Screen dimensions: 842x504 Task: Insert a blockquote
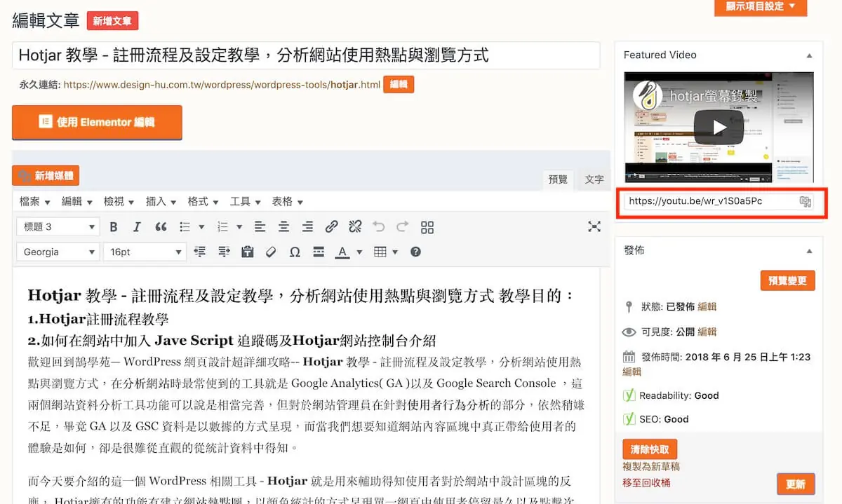click(161, 226)
